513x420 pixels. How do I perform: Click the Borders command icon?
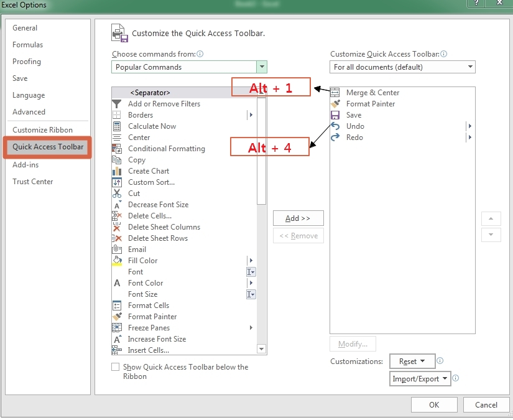click(x=116, y=115)
